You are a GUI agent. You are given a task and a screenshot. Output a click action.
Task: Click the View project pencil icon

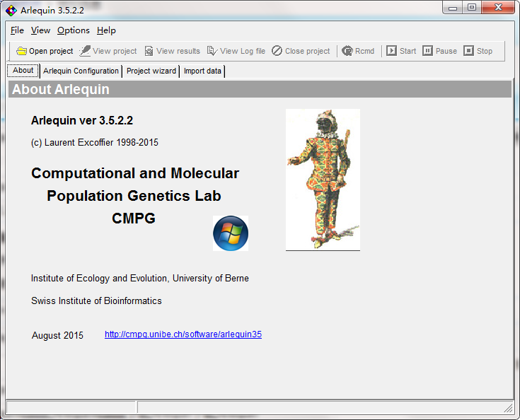85,51
